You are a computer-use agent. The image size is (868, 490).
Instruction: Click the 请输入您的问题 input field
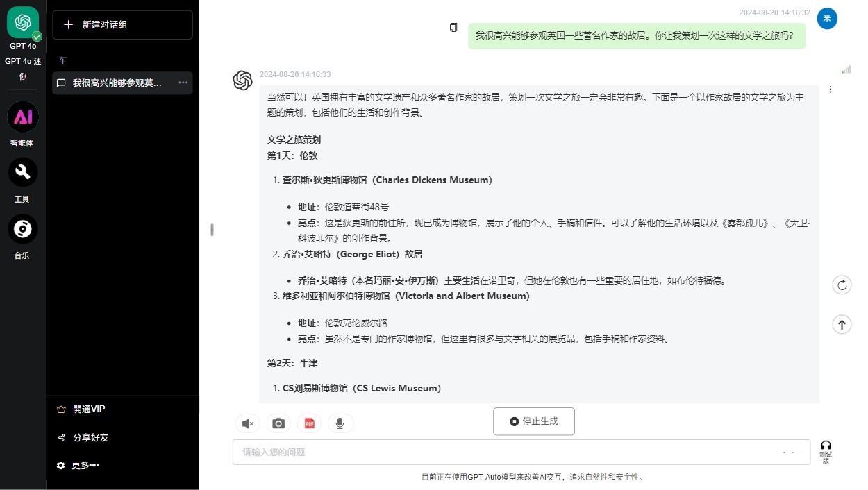click(x=521, y=452)
